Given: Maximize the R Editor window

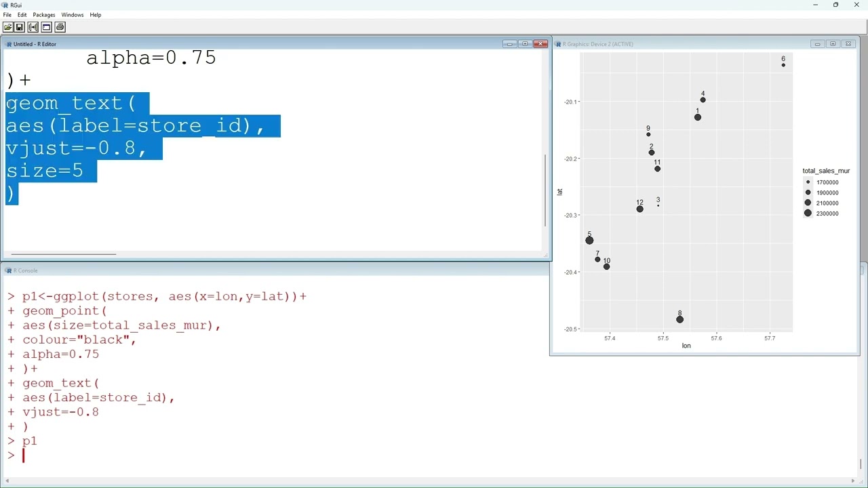Looking at the screenshot, I should (525, 44).
